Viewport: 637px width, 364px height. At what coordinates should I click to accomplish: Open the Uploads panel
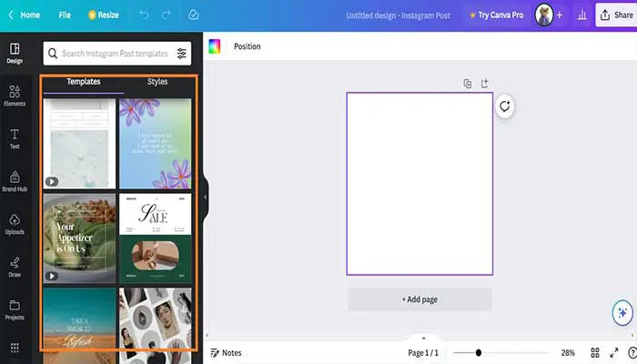[15, 224]
